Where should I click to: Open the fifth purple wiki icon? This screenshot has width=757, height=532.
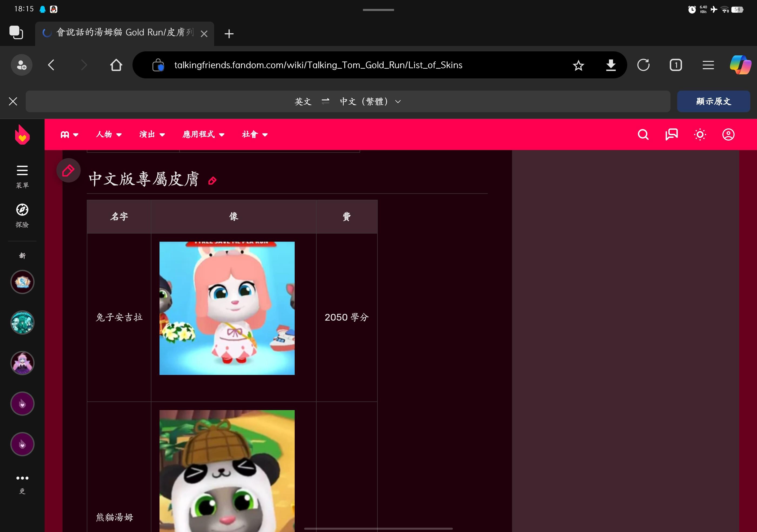(x=22, y=444)
